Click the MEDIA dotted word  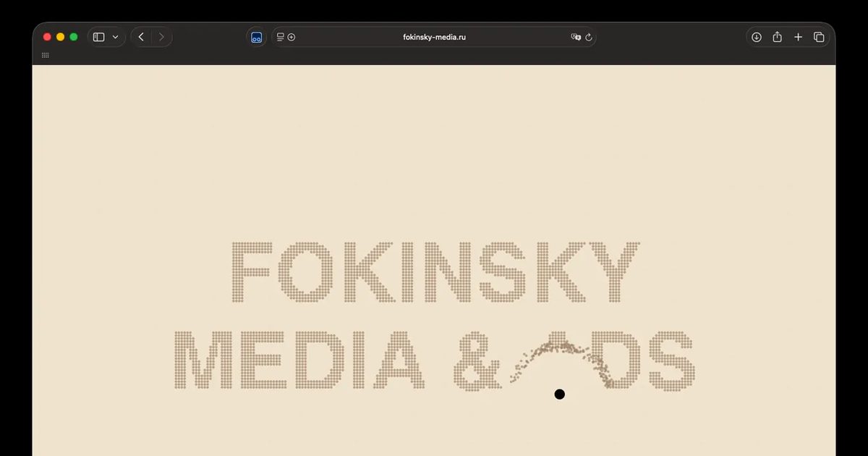coord(299,360)
